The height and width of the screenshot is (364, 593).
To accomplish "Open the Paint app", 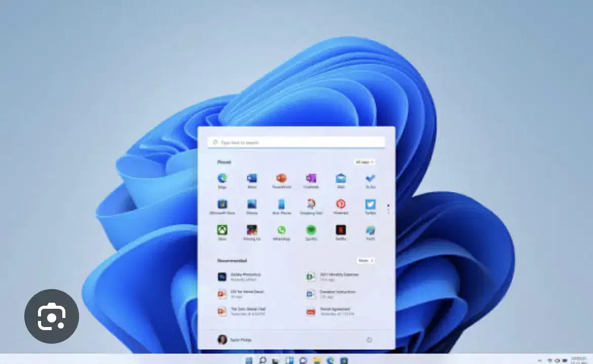I will click(370, 232).
